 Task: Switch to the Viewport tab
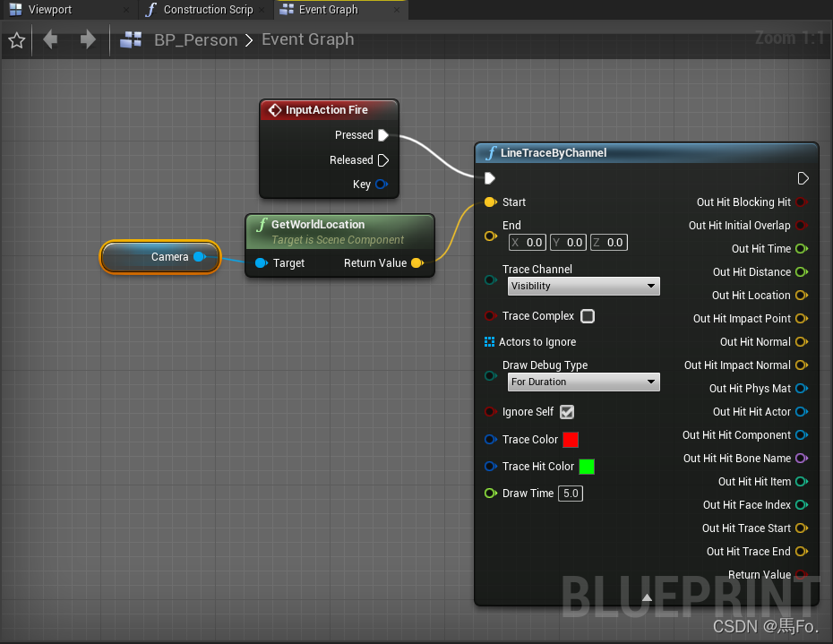[x=54, y=10]
